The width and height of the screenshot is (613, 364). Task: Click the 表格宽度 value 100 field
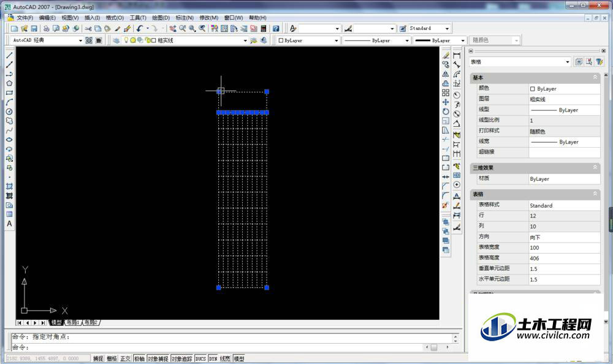coord(564,248)
